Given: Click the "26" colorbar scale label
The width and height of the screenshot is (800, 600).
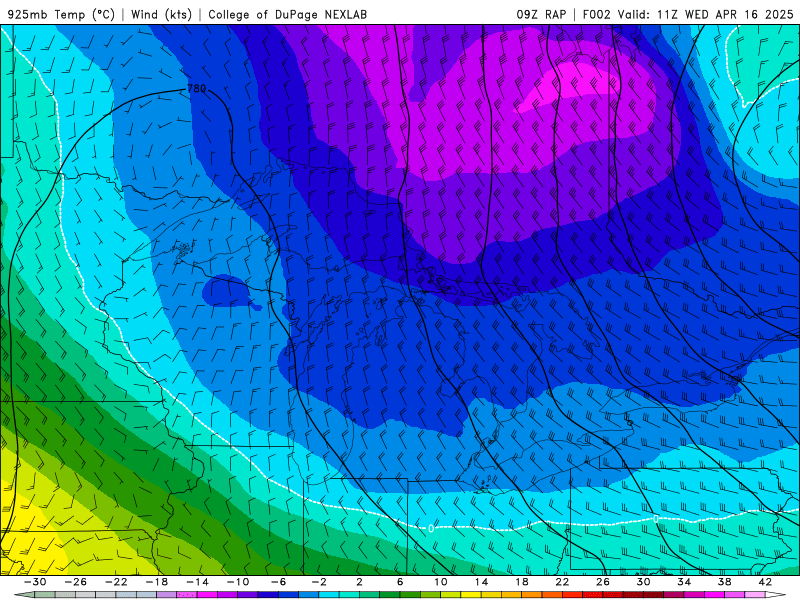Looking at the screenshot, I should (x=603, y=582).
